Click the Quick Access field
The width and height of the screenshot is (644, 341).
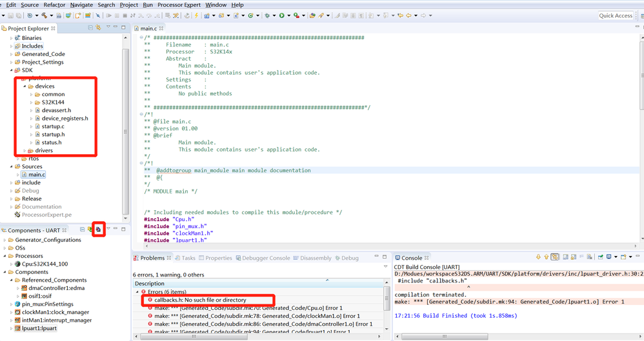tap(616, 15)
